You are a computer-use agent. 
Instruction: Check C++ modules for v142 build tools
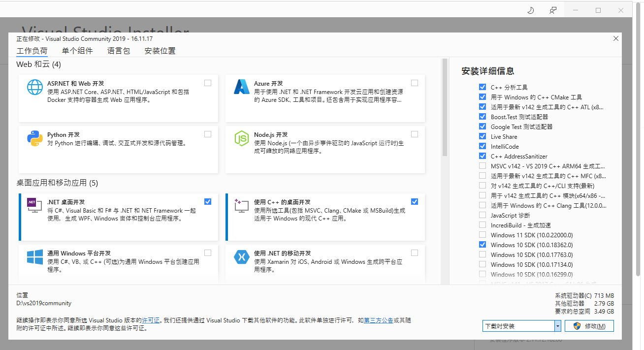482,195
